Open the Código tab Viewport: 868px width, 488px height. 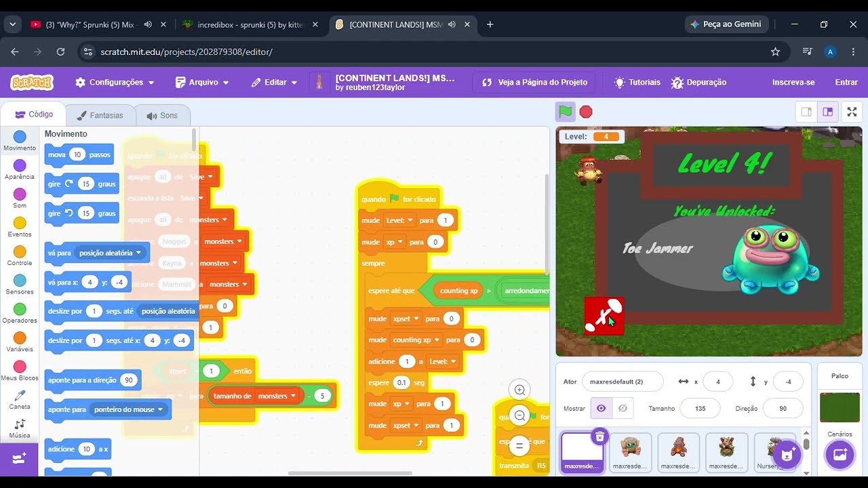point(34,115)
